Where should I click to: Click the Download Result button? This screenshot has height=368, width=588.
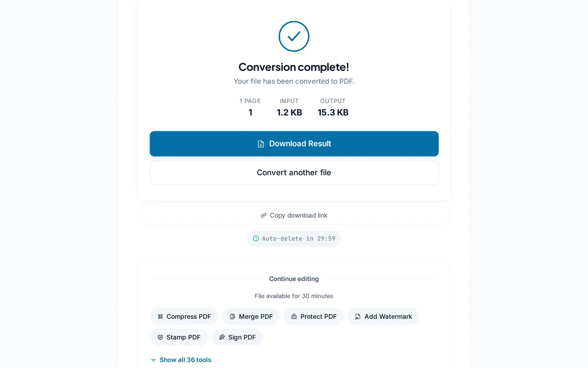294,144
